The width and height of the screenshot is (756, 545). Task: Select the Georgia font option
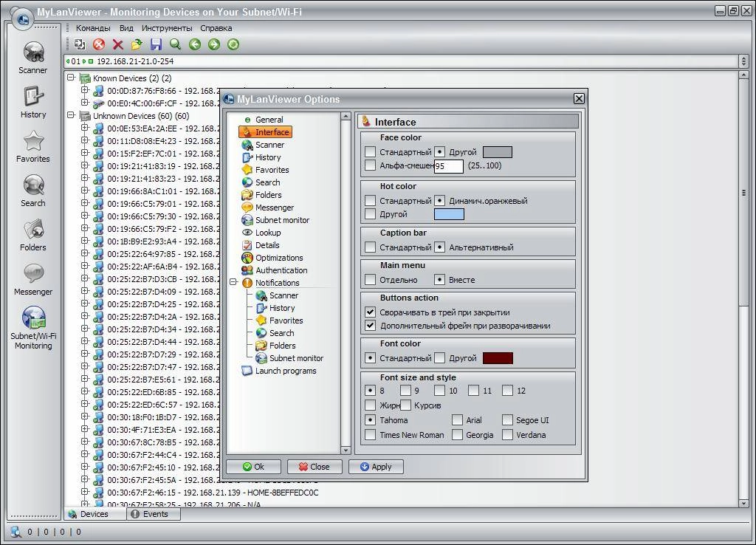(x=457, y=434)
